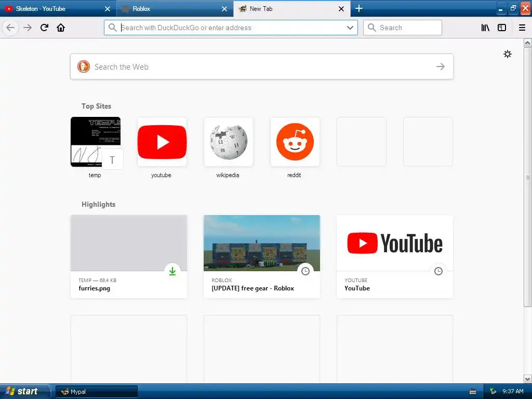
Task: Open the furries.png highlight card
Action: coord(129,257)
